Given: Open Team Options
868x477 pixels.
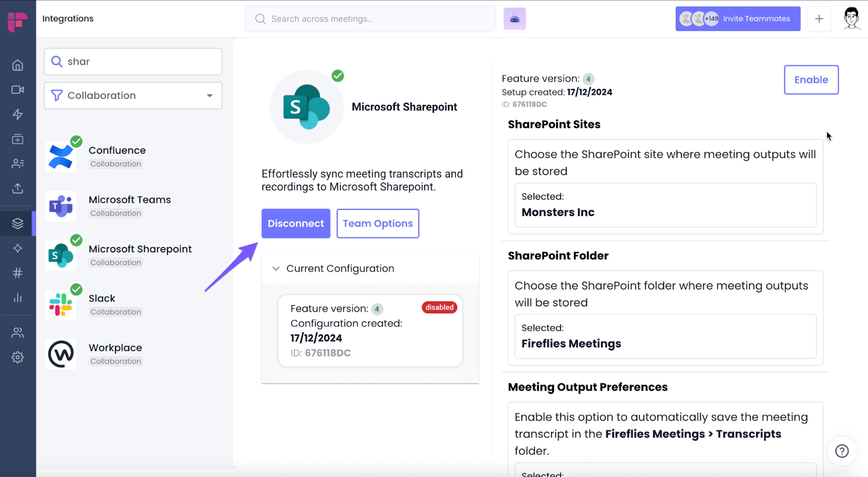Looking at the screenshot, I should (x=378, y=223).
